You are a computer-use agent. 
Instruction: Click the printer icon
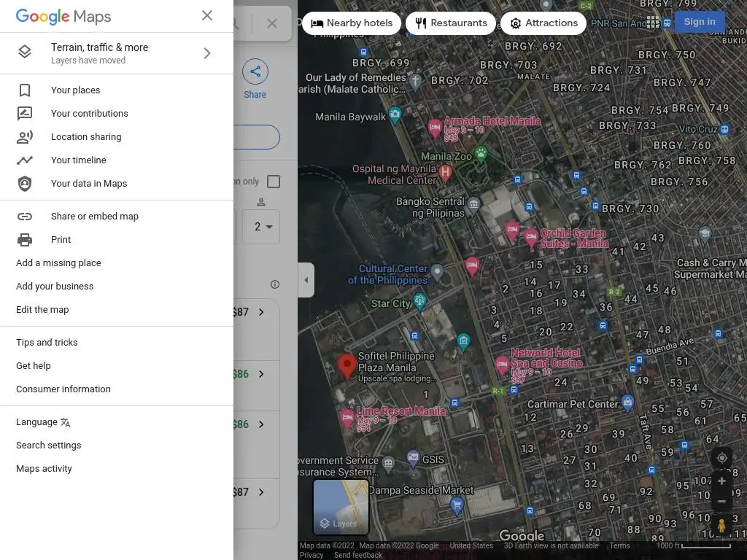coord(25,239)
